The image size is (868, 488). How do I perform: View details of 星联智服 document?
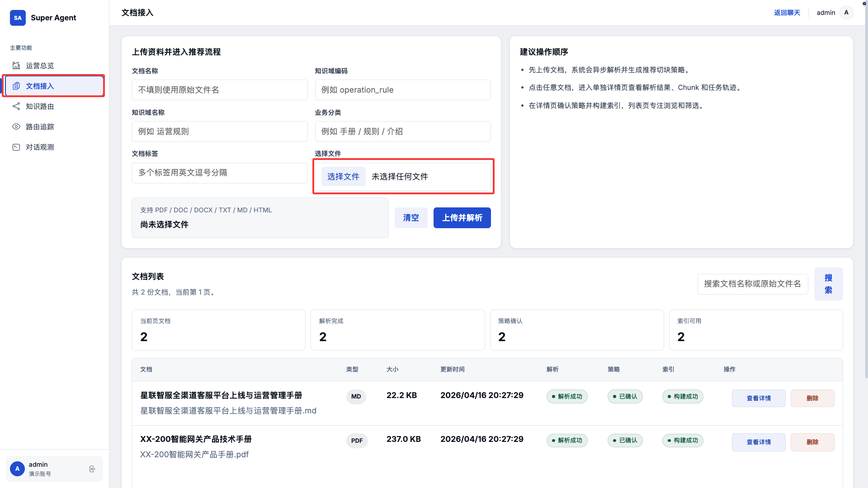point(758,398)
